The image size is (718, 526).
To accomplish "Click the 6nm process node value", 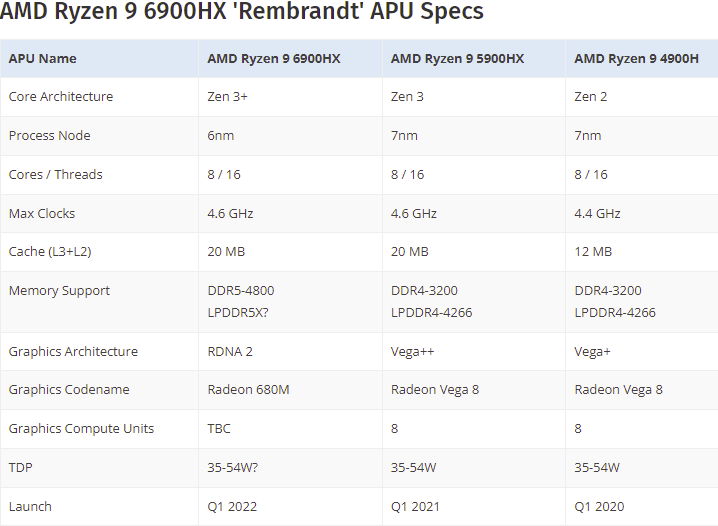I will 223,136.
